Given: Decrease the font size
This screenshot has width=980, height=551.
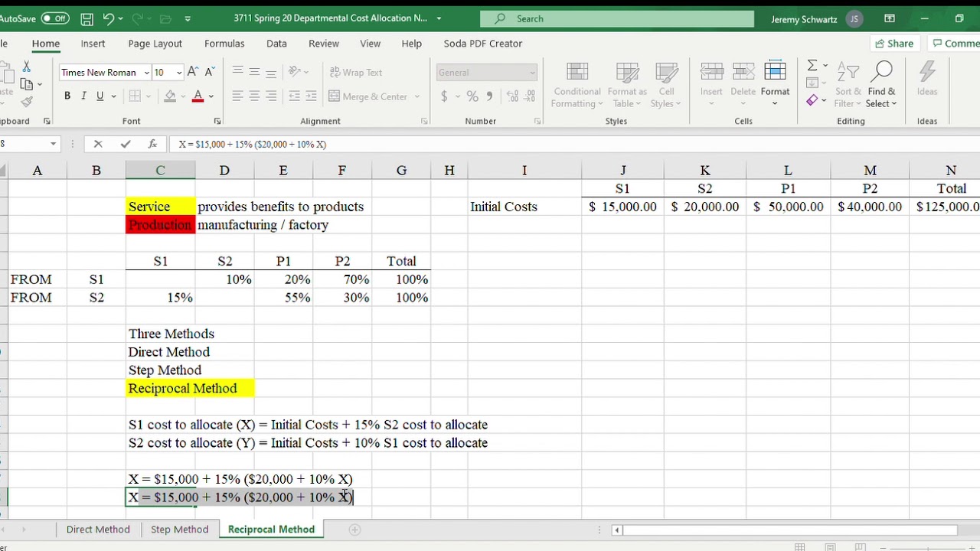Looking at the screenshot, I should [x=209, y=72].
